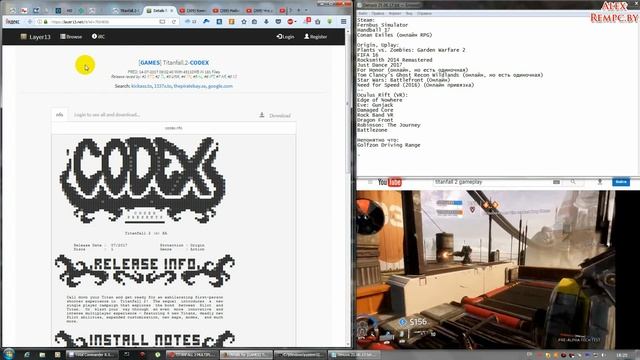Switch to the first YouTube browser tab

tap(194, 10)
